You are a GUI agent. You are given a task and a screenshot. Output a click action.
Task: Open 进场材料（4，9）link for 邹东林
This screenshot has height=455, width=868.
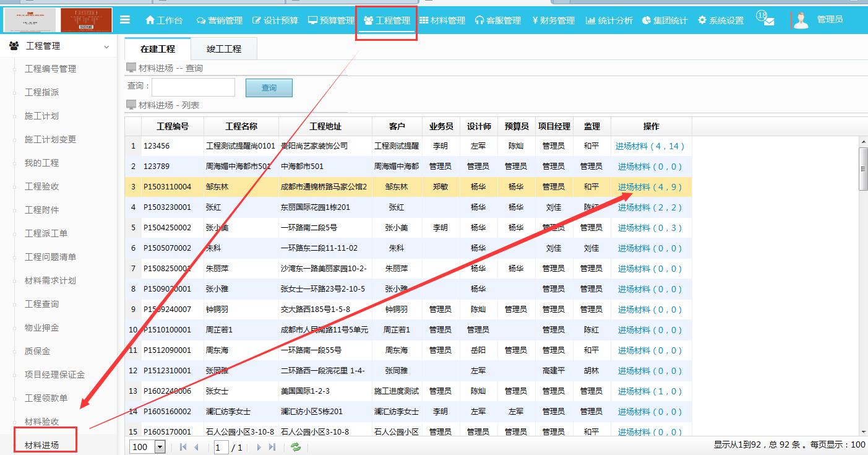(x=651, y=186)
